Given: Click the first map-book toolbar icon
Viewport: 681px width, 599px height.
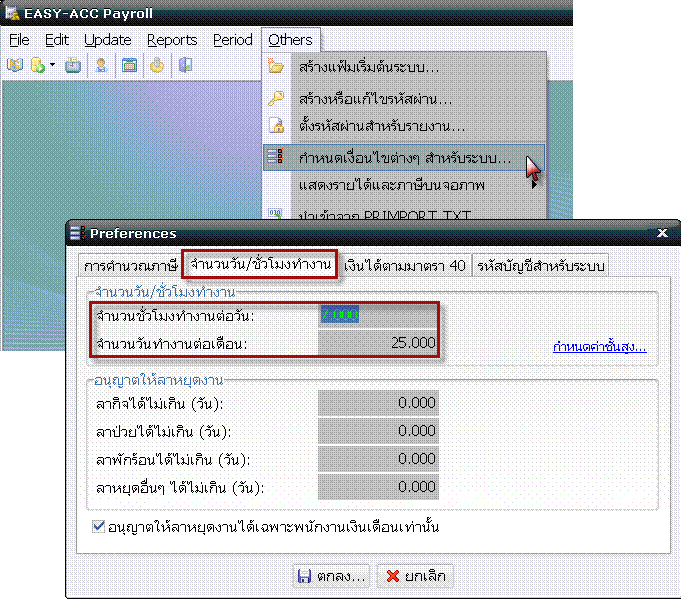Looking at the screenshot, I should tap(15, 66).
